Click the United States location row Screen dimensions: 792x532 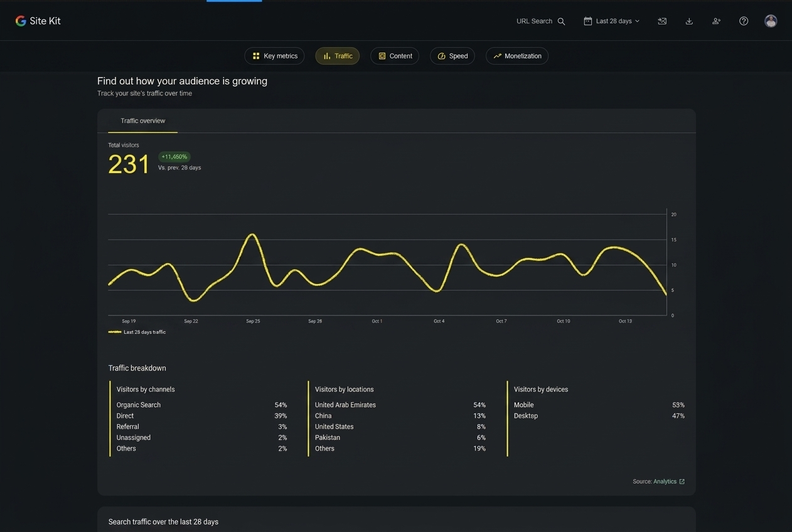point(400,427)
